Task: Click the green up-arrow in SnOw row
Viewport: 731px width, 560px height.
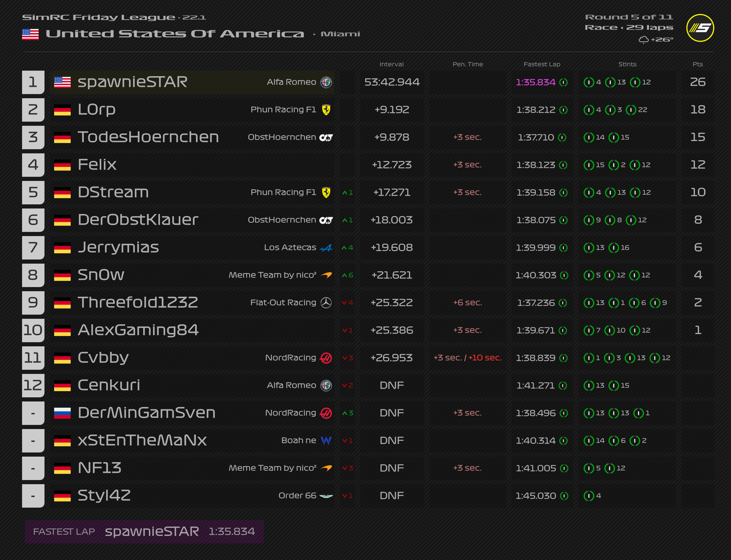Action: [x=344, y=275]
